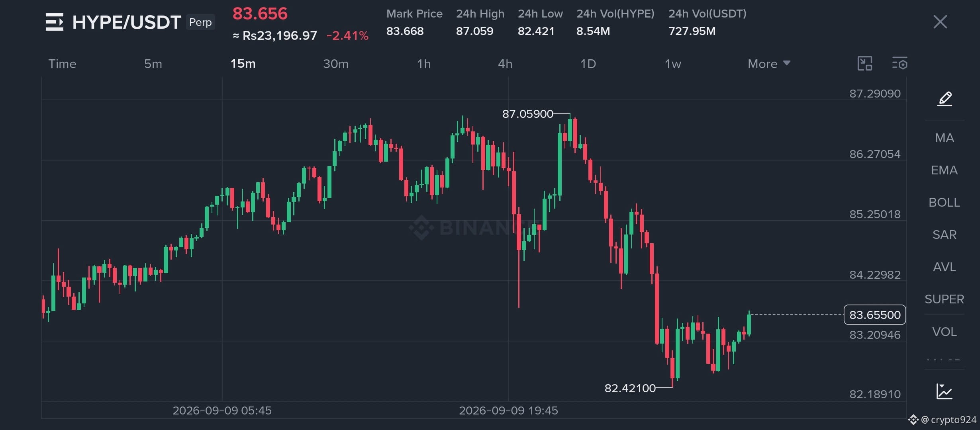Enable the SAR indicator
This screenshot has width=980, height=430.
(945, 235)
